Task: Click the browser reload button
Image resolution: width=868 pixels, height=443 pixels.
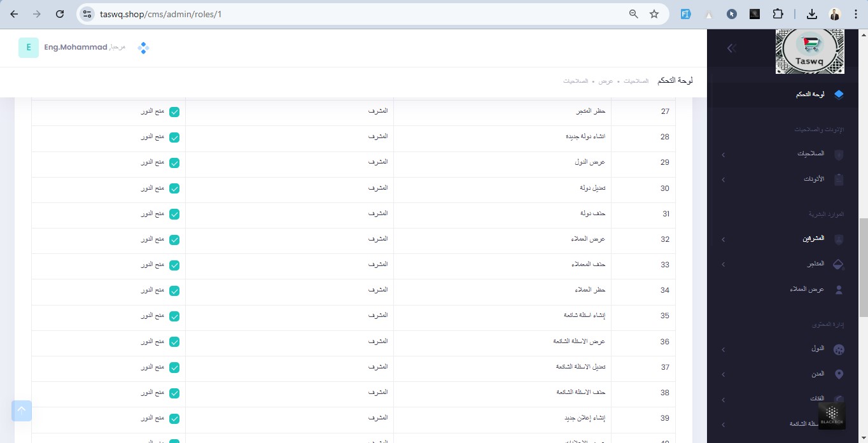Action: coord(59,14)
